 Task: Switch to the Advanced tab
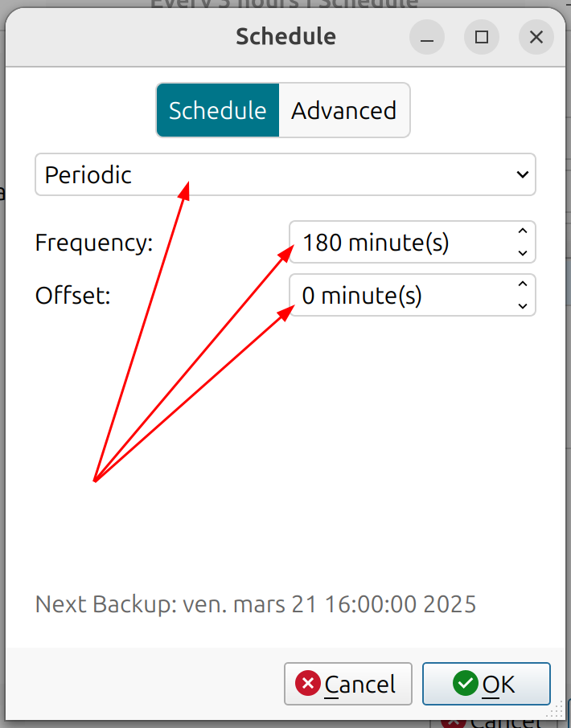[343, 110]
